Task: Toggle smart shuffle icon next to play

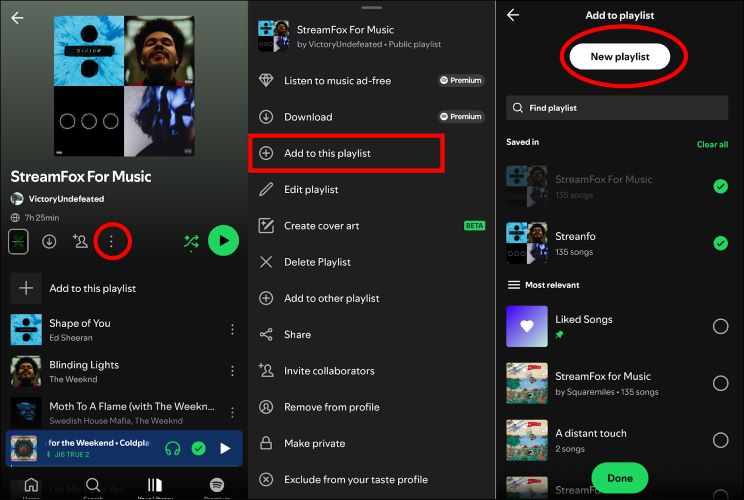Action: tap(191, 241)
